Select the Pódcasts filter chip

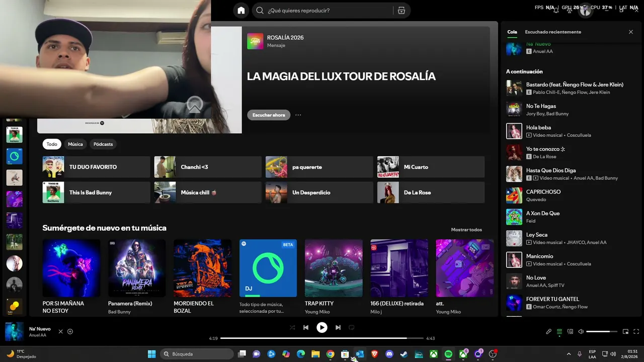click(x=103, y=144)
